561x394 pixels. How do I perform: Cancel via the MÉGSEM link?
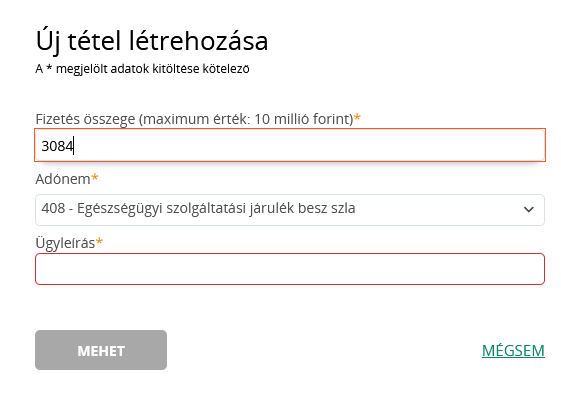coord(513,350)
